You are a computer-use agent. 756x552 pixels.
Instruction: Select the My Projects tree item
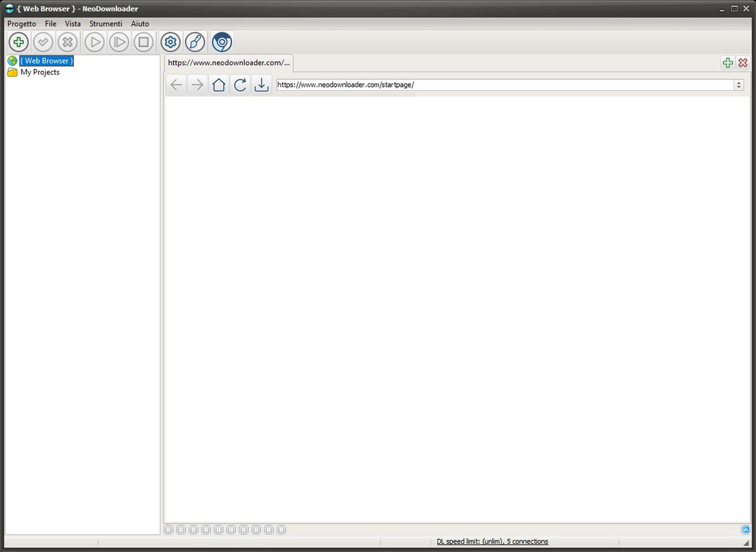[x=40, y=72]
